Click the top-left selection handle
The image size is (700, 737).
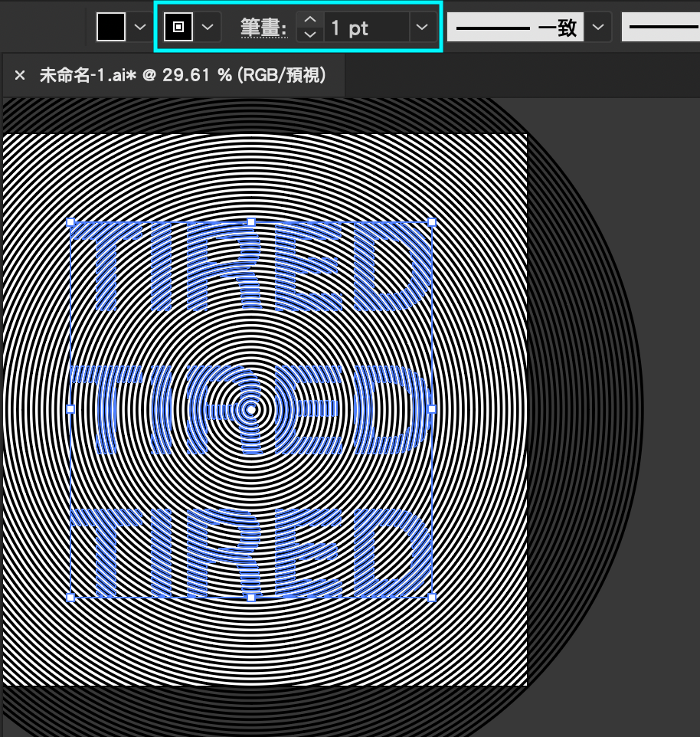pyautogui.click(x=70, y=222)
